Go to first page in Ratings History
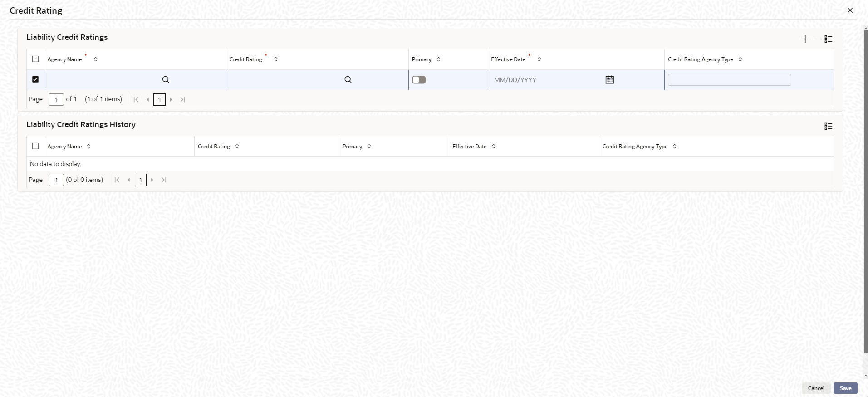The height and width of the screenshot is (397, 868). click(117, 180)
